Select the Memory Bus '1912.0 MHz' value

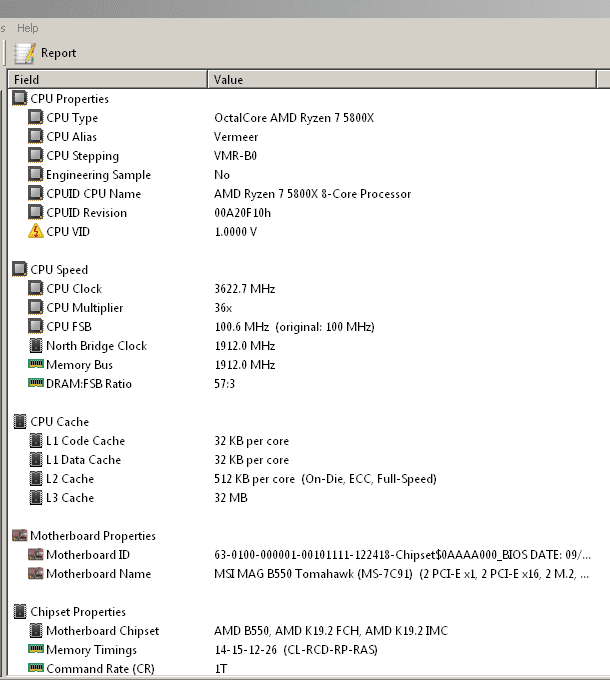245,365
